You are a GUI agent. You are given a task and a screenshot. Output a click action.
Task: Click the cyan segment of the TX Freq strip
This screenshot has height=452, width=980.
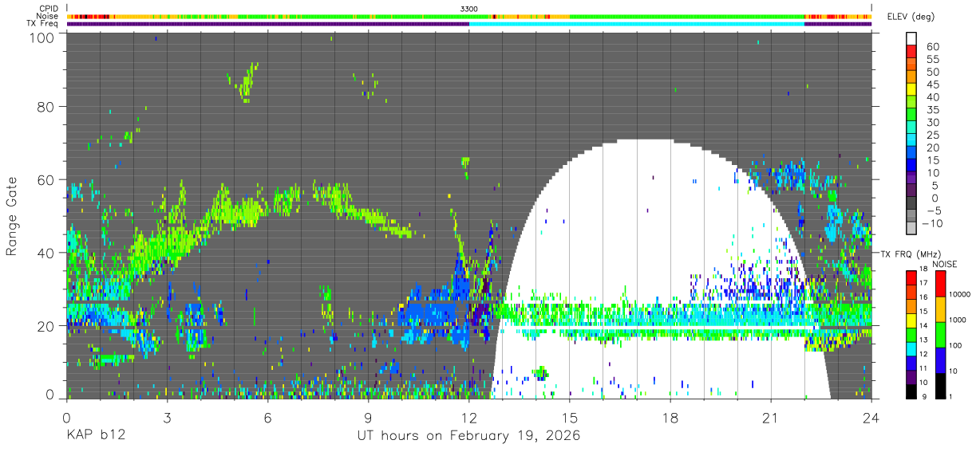[637, 24]
